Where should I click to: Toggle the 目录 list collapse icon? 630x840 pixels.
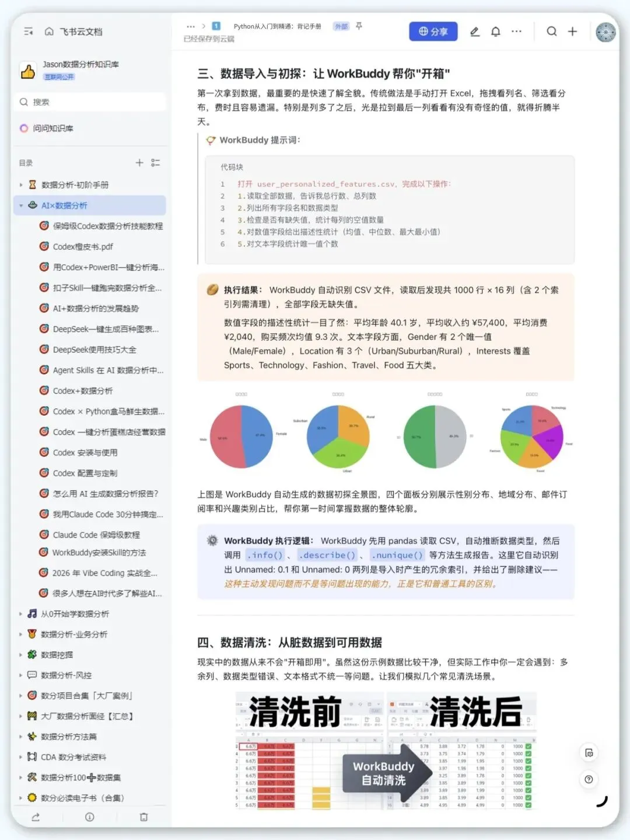coord(156,163)
